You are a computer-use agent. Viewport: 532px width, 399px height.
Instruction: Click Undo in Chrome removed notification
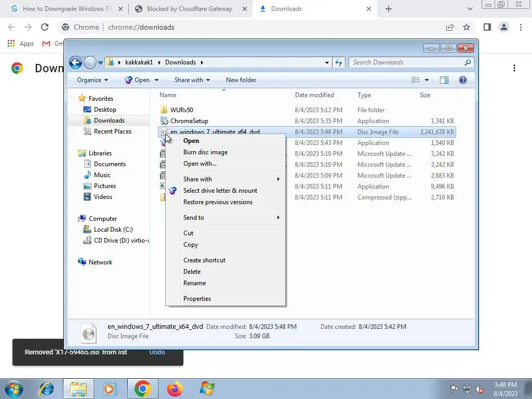pos(157,352)
